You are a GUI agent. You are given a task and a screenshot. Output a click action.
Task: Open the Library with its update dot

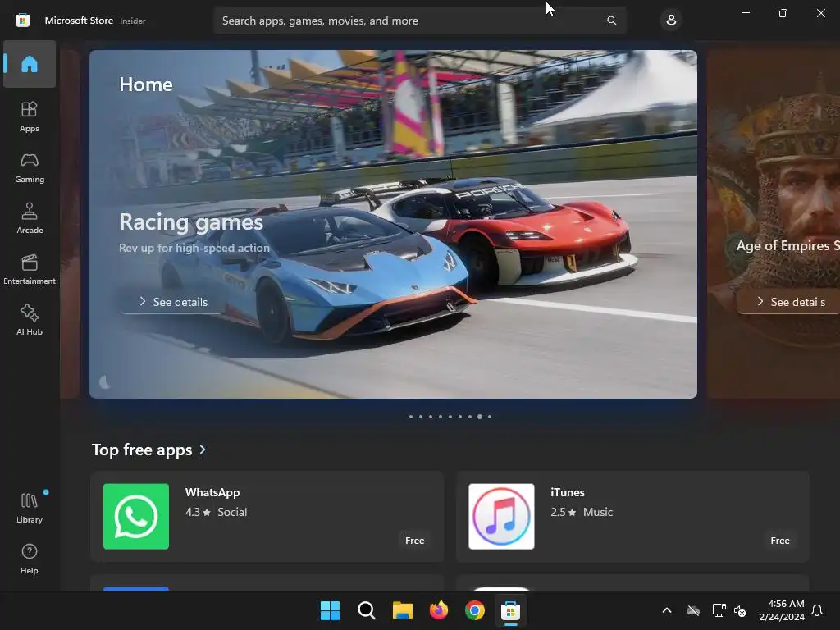point(30,508)
